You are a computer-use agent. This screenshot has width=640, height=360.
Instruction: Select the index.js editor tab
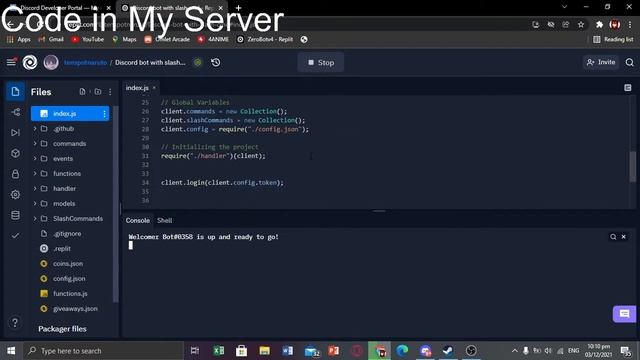137,88
